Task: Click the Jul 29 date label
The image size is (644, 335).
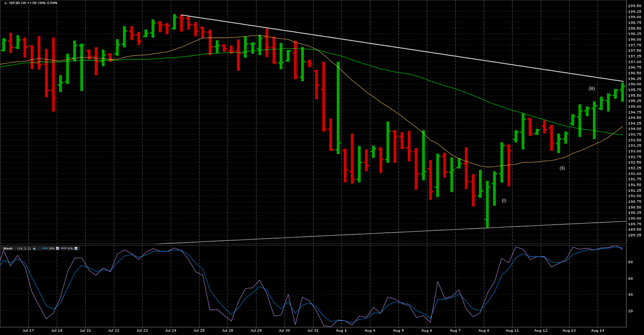Action: (x=256, y=331)
